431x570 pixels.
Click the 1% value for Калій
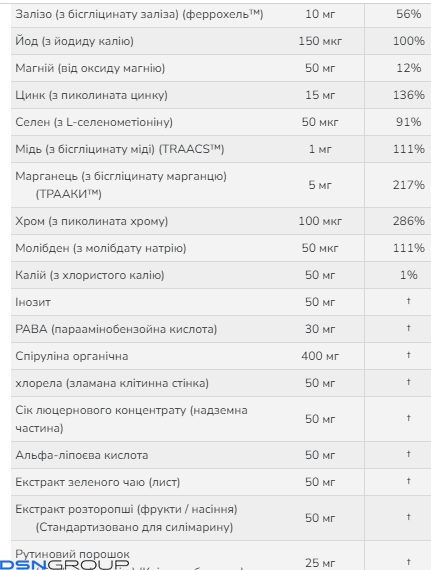tap(408, 275)
